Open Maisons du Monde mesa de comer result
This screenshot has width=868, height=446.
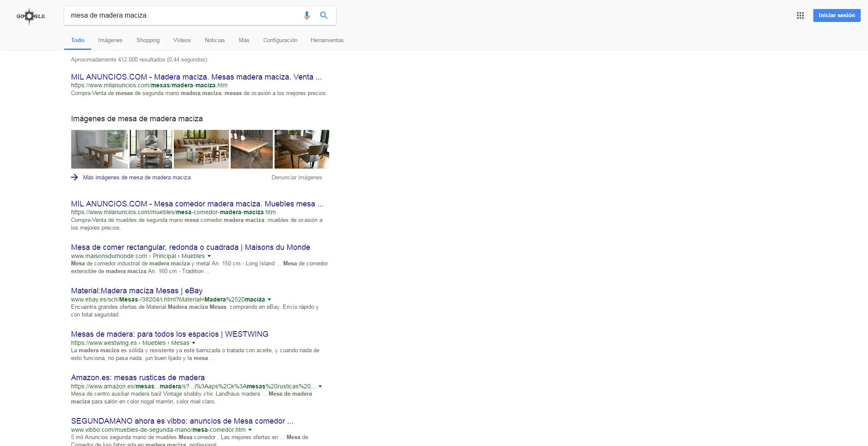(191, 247)
